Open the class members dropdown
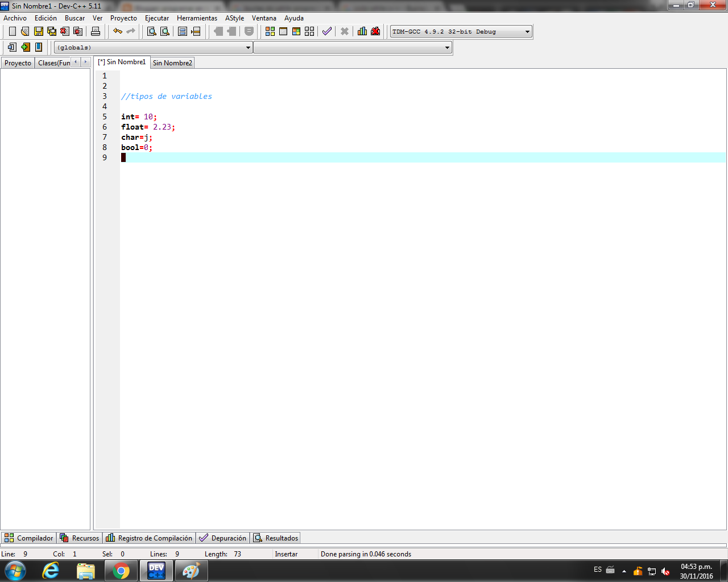 click(x=447, y=47)
